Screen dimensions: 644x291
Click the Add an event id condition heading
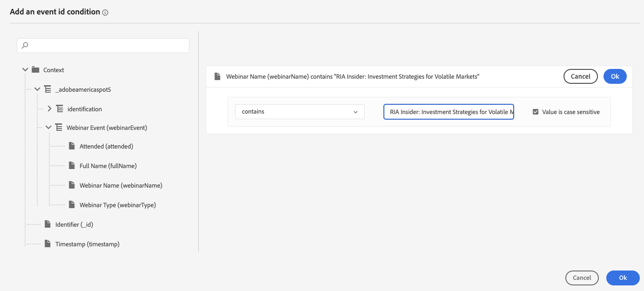[x=55, y=12]
